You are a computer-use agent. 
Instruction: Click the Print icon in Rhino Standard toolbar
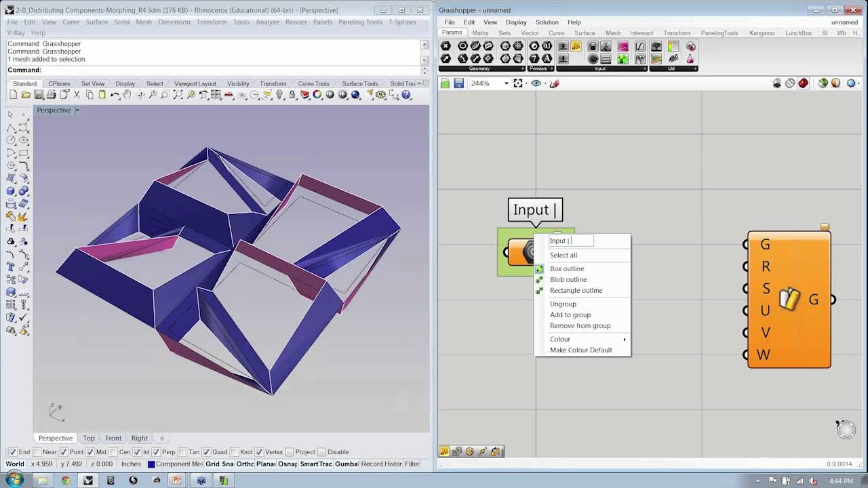coord(51,95)
